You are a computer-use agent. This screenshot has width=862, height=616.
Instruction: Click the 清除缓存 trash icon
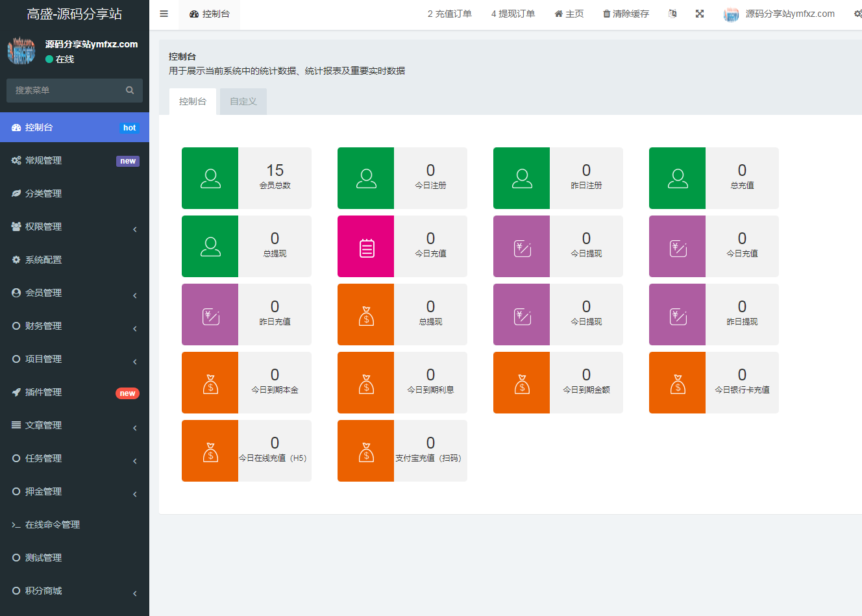607,14
